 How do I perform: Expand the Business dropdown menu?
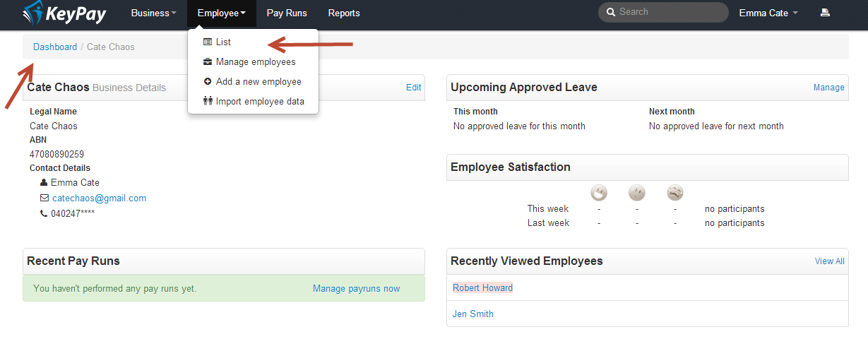point(153,13)
